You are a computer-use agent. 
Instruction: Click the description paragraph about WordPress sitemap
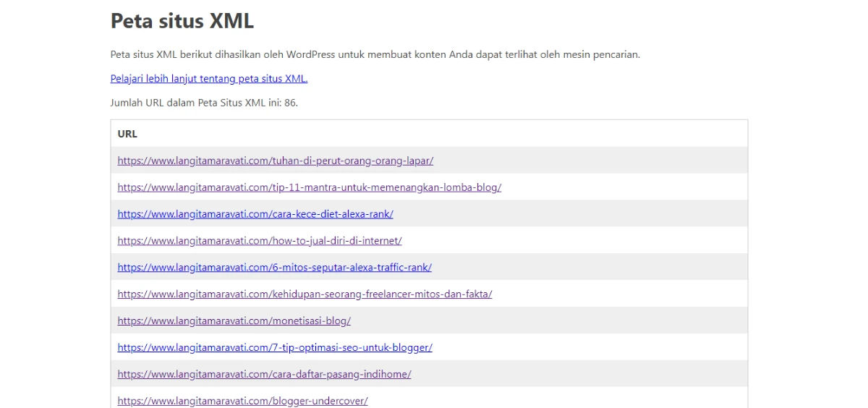coord(375,54)
